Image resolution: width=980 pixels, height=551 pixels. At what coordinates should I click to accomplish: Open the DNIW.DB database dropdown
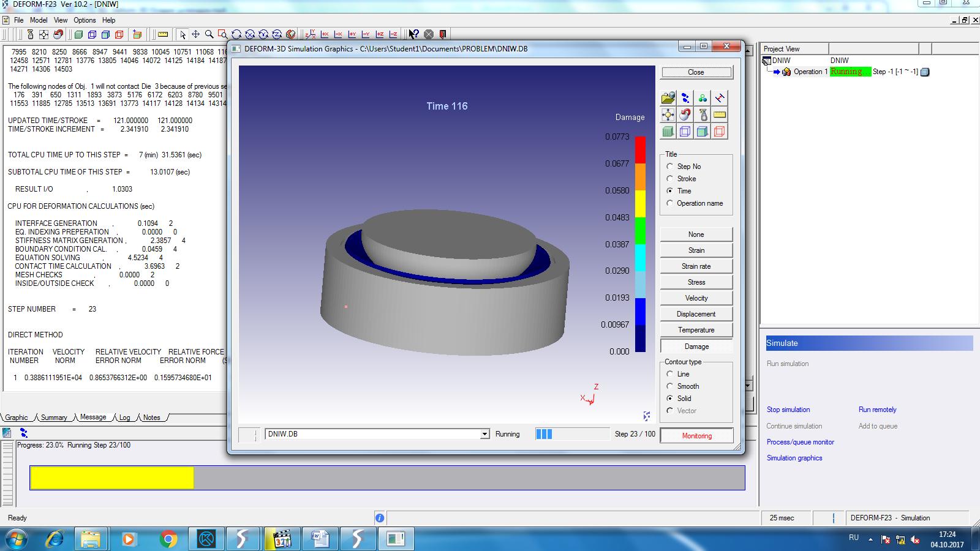coord(484,434)
